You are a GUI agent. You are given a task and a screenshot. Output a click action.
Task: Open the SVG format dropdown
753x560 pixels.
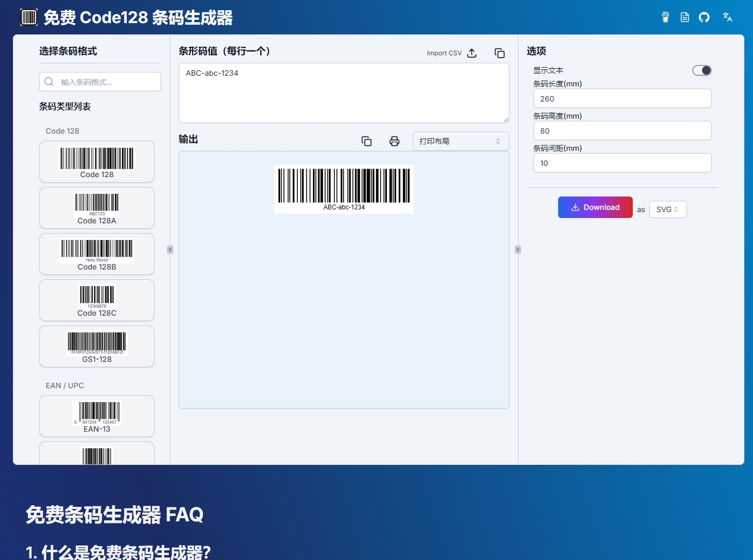[x=668, y=209]
